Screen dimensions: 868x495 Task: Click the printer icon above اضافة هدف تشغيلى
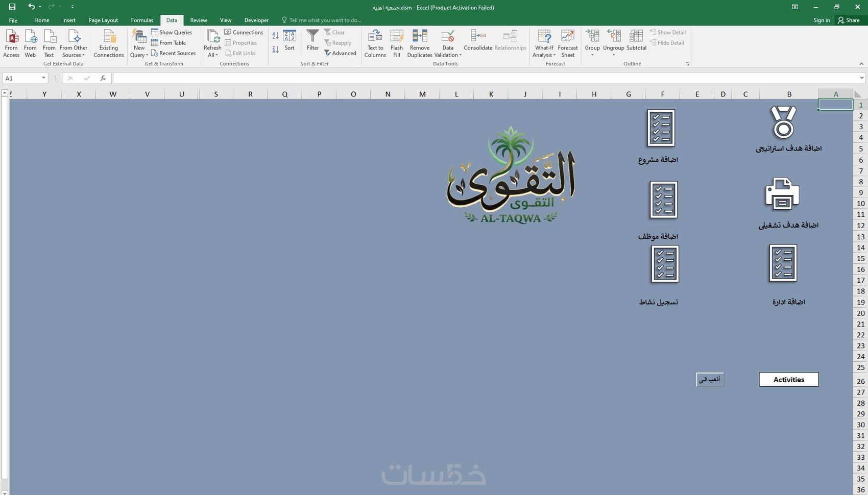tap(782, 194)
